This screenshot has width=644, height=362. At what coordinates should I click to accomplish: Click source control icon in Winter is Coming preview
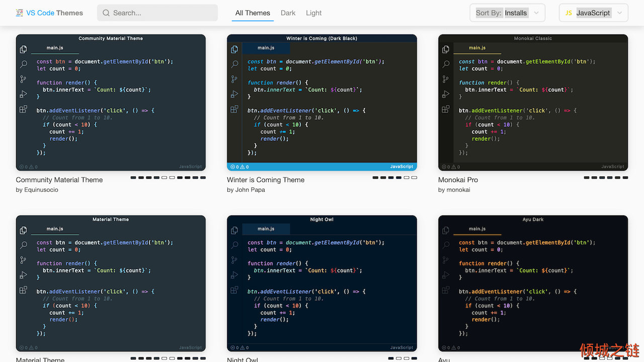(234, 79)
